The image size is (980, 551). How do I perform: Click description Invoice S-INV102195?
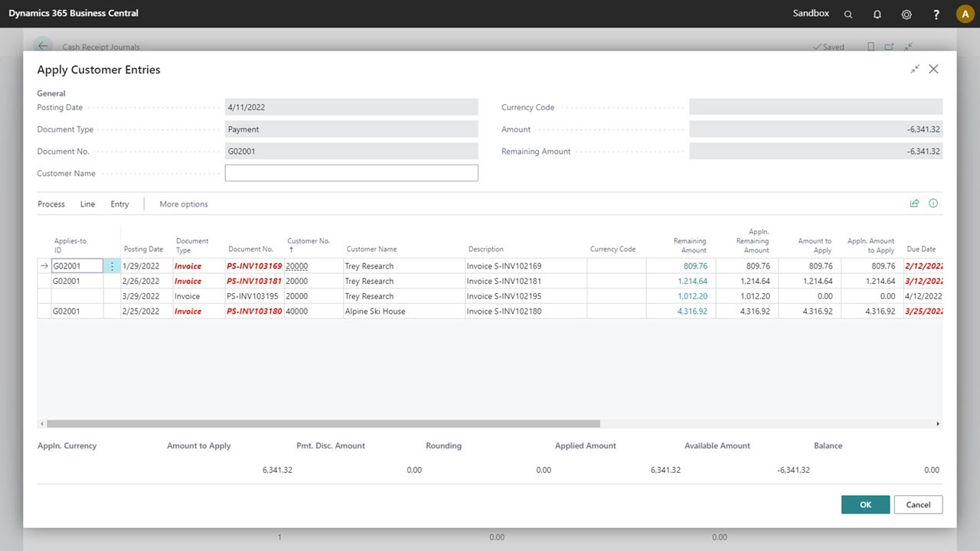point(504,296)
